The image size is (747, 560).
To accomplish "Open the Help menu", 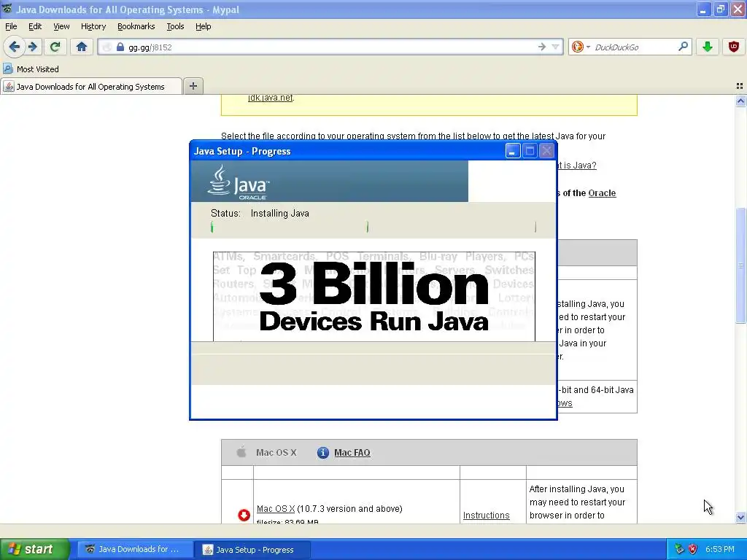I will pyautogui.click(x=203, y=26).
